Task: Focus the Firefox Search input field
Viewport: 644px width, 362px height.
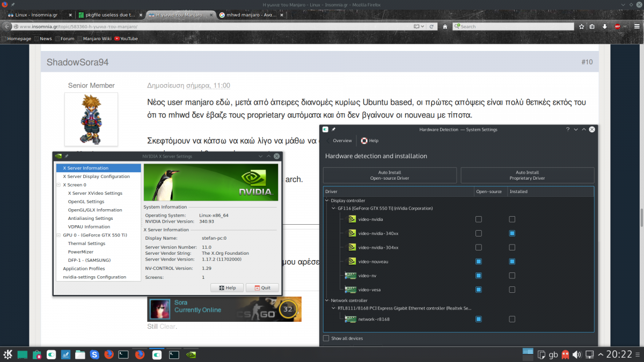Action: click(513, 26)
